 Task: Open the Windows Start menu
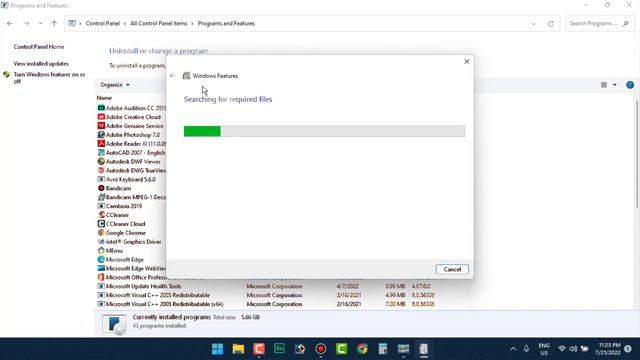point(218,349)
